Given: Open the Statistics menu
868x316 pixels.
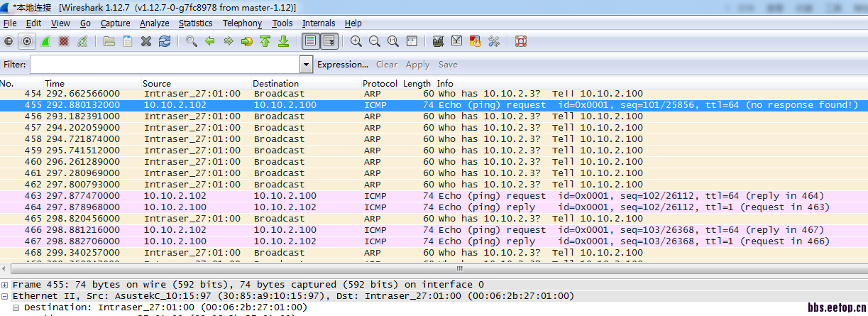Looking at the screenshot, I should click(x=195, y=23).
